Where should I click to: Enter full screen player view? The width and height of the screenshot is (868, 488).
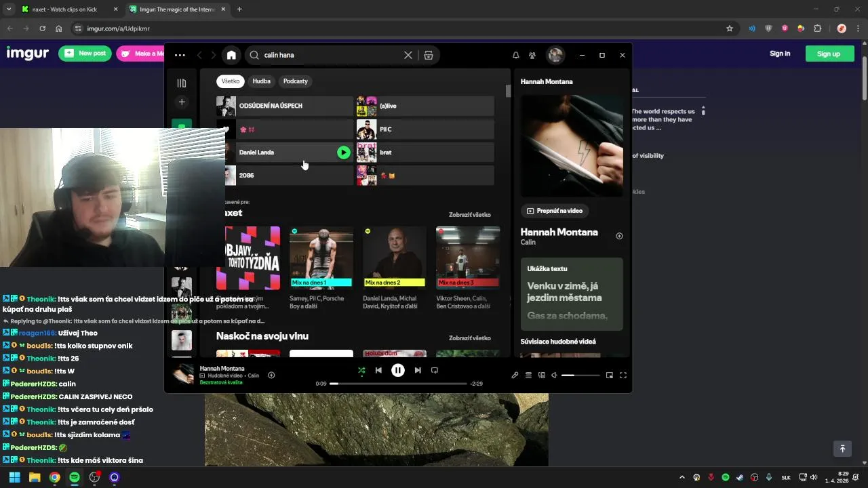[x=623, y=375]
